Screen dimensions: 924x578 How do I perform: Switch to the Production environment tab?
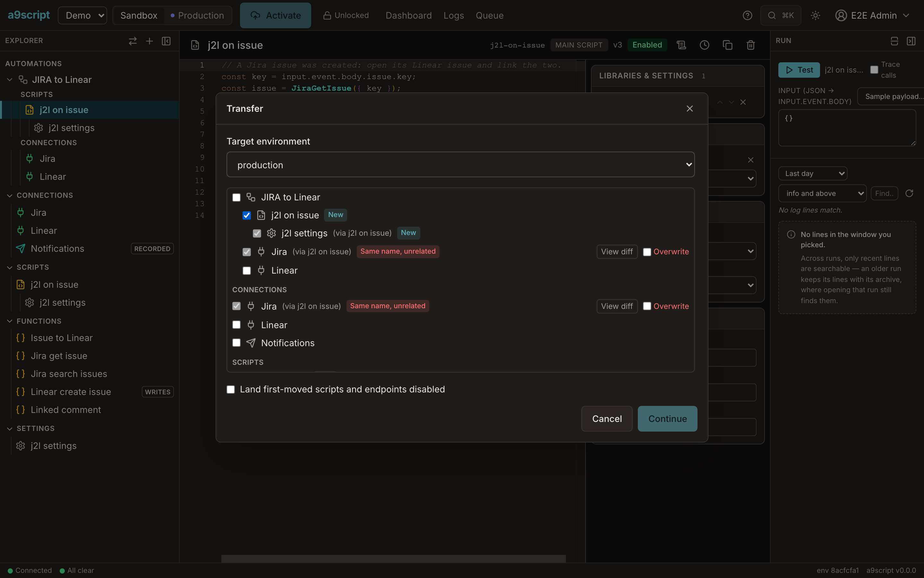pos(197,15)
